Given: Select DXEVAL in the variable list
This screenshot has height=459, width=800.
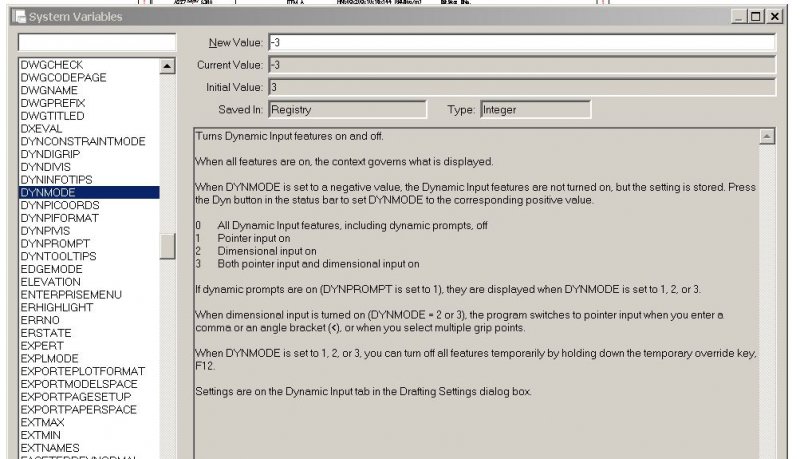Looking at the screenshot, I should point(41,129).
